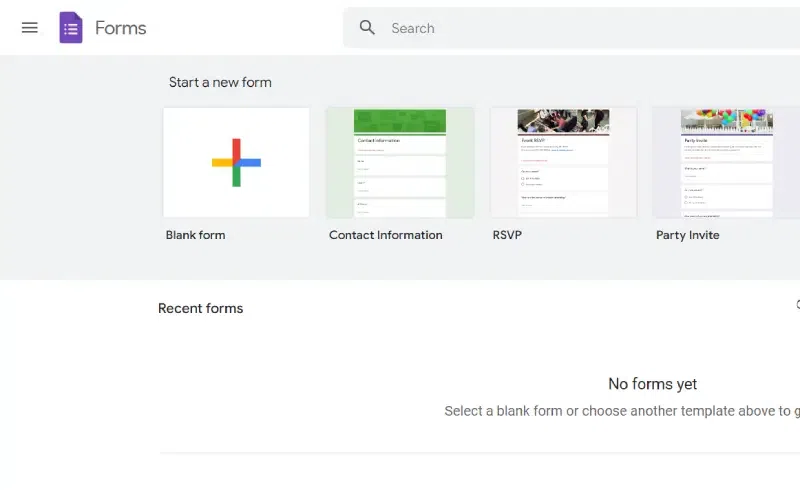Click the "Party Invite" template label
This screenshot has height=490, width=800.
(687, 235)
